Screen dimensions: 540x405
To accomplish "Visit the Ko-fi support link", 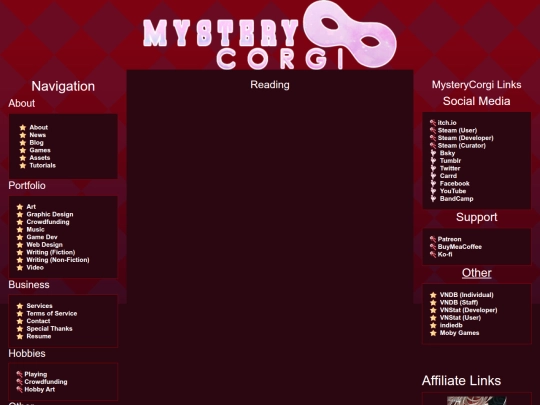I will click(445, 254).
